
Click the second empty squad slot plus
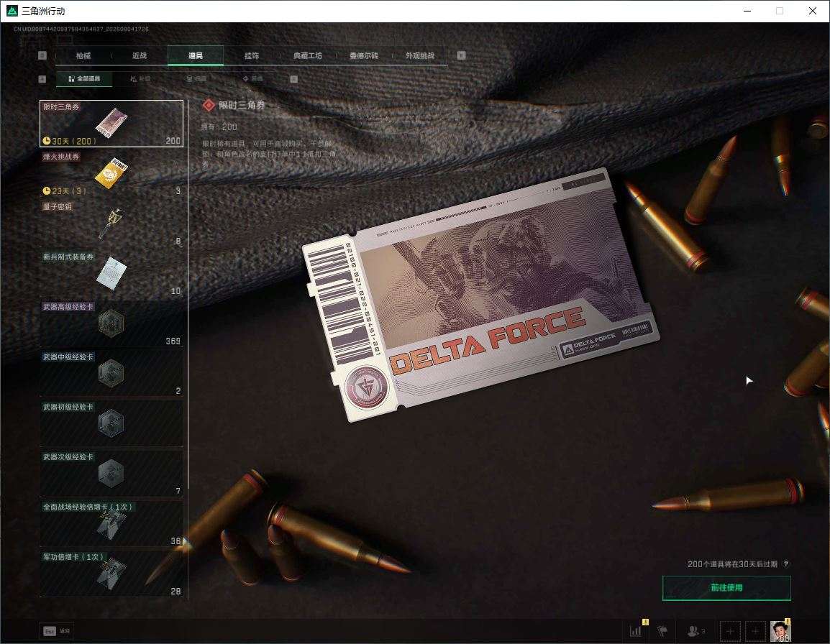755,631
